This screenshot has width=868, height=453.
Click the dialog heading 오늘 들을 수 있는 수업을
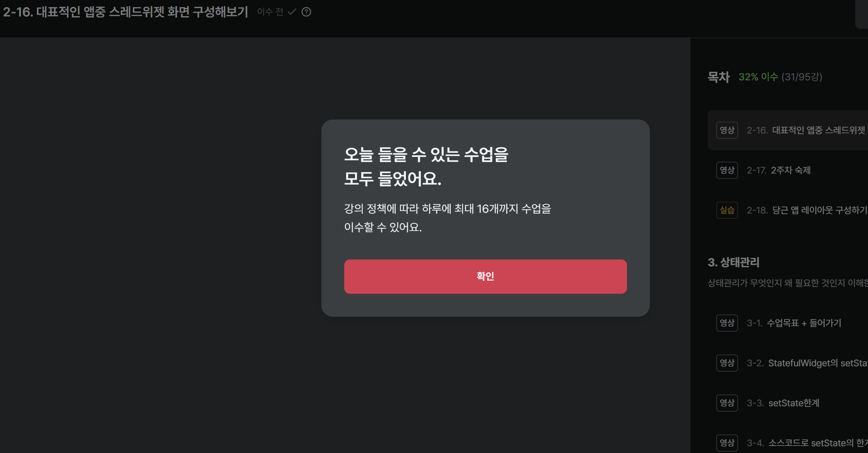tap(426, 155)
